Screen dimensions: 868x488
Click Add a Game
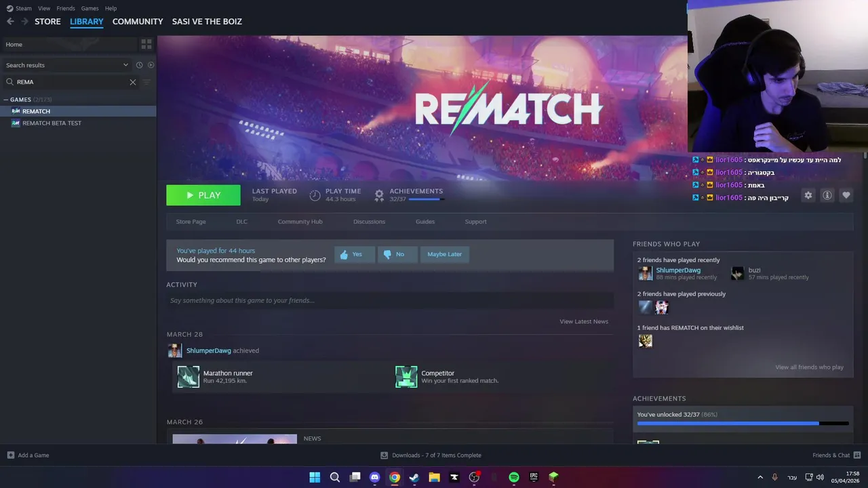coord(28,455)
